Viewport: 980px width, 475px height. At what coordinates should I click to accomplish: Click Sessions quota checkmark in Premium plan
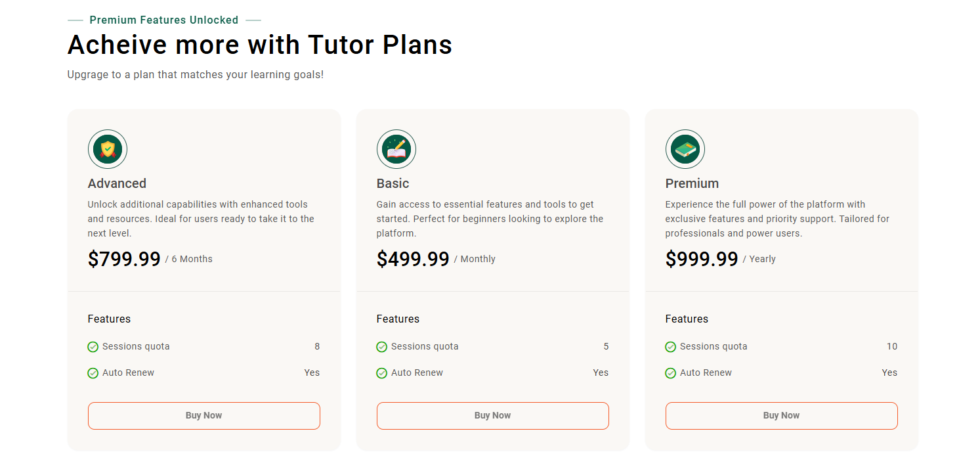click(x=671, y=347)
